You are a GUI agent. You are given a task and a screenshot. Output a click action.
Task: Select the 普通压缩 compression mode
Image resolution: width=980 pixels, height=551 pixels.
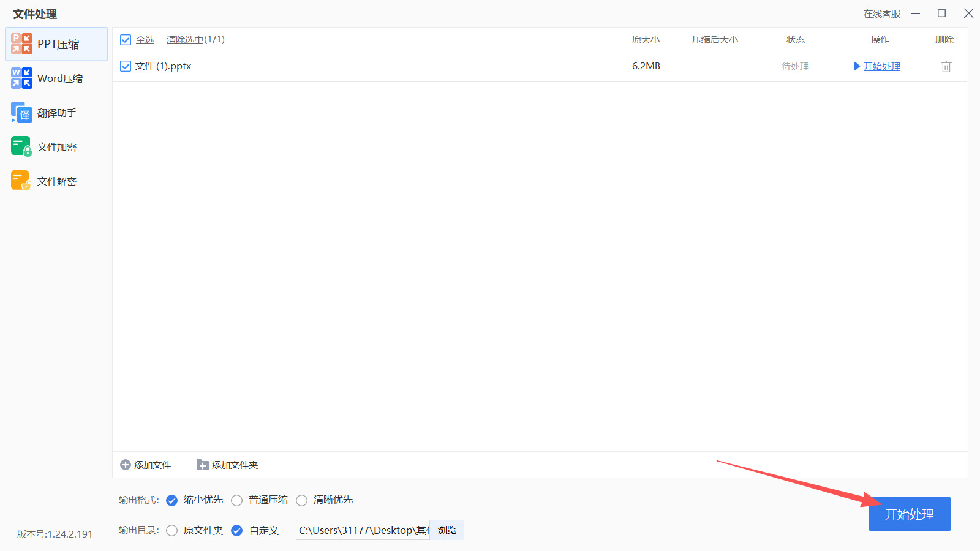pyautogui.click(x=237, y=500)
